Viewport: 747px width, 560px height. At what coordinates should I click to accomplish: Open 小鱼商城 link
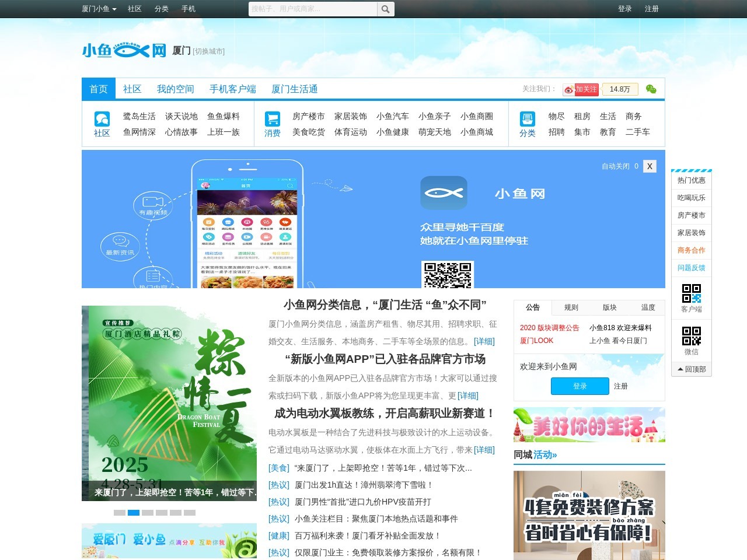point(477,132)
